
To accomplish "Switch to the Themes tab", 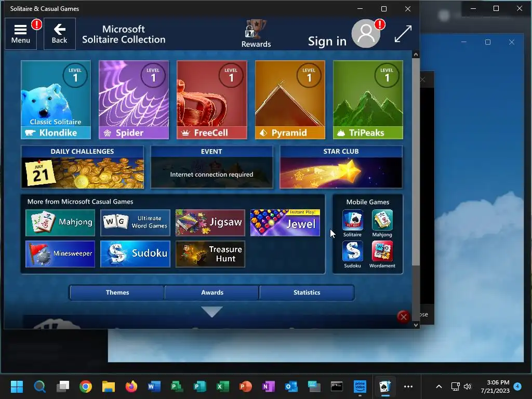I will point(117,292).
